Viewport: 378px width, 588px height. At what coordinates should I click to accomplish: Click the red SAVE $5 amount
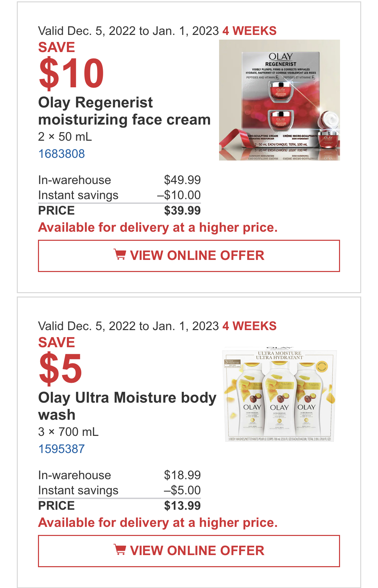pos(60,368)
